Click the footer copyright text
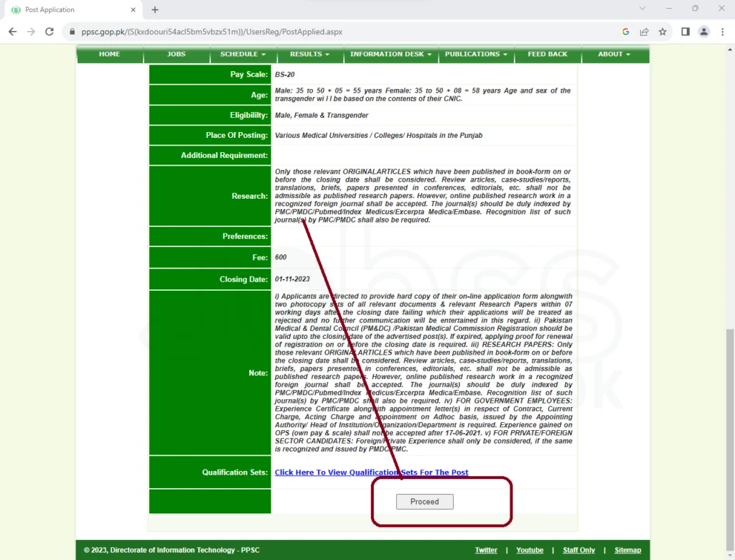Screen dimensions: 735x560 (172, 550)
